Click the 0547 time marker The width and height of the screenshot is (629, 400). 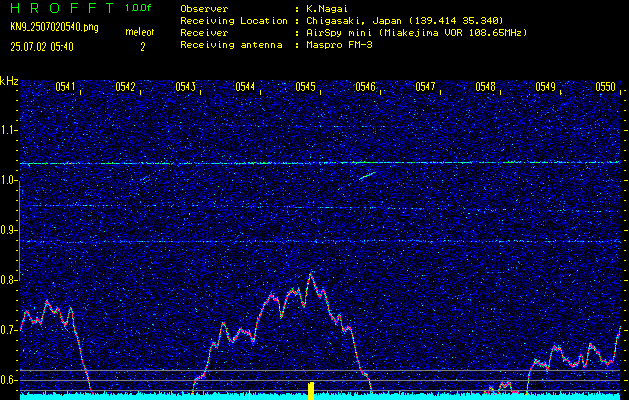pos(425,87)
